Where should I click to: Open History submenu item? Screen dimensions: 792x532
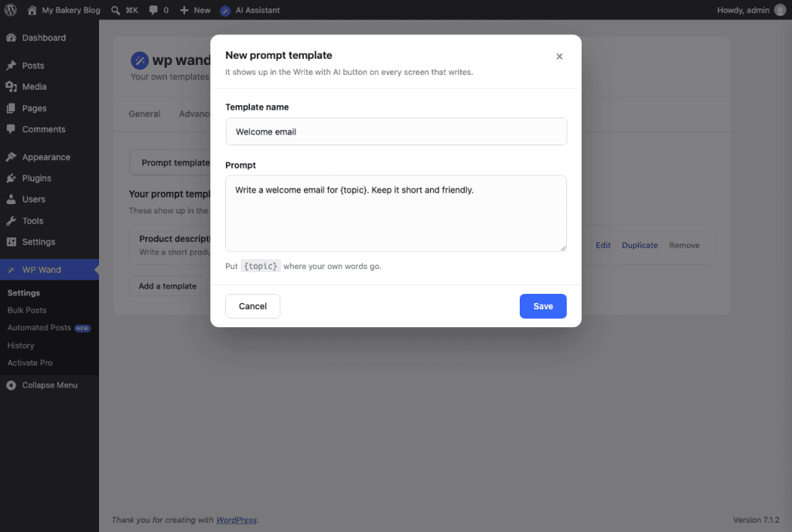[x=21, y=346]
